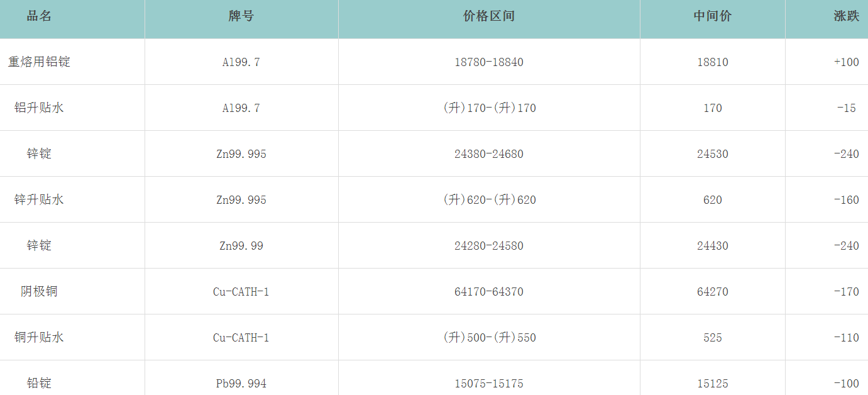Click price range 64170-64370
Viewport: 868px width, 395px height.
point(489,292)
